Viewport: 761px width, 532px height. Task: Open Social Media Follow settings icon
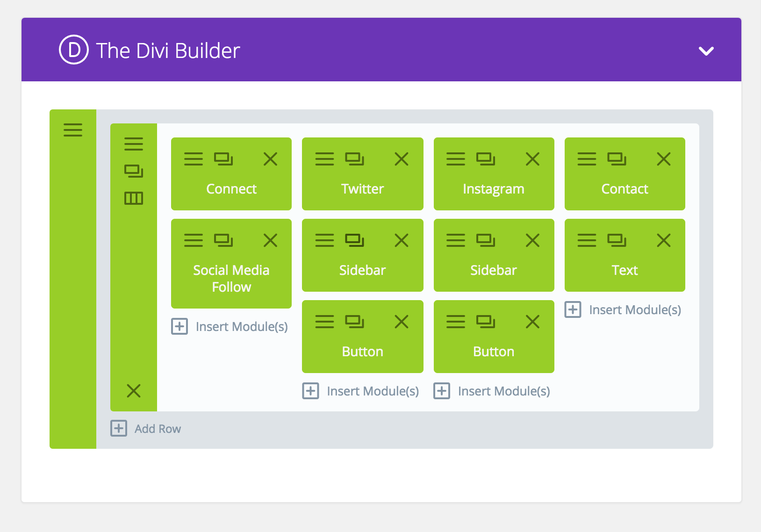coord(194,240)
